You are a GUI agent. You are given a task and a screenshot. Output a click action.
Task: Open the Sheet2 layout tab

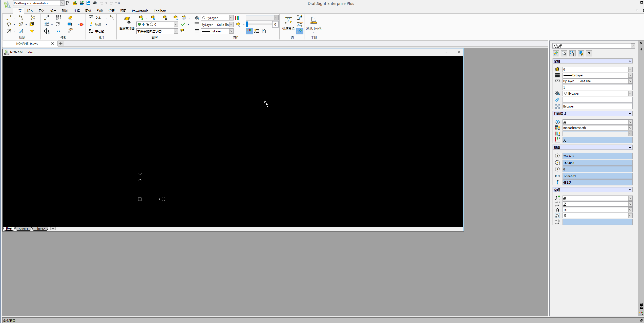(40, 228)
